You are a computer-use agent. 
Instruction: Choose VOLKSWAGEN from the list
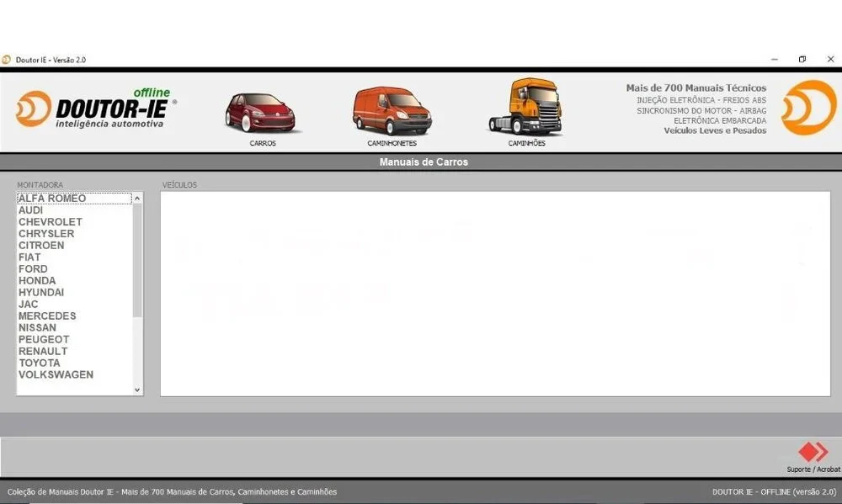click(56, 375)
